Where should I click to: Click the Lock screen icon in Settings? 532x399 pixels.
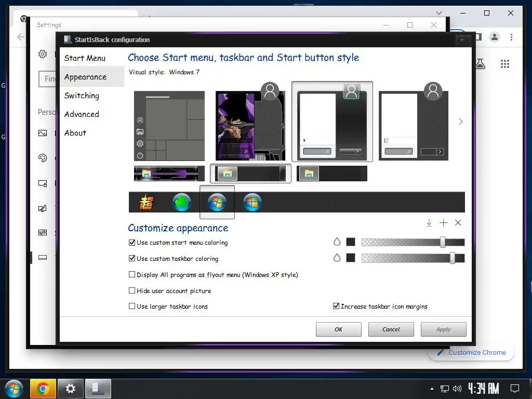tap(43, 183)
